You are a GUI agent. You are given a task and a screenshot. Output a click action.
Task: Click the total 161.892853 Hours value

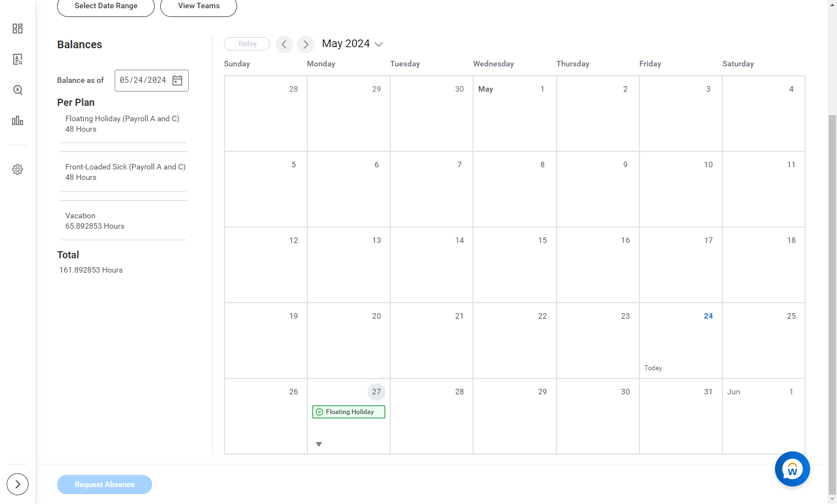point(91,270)
